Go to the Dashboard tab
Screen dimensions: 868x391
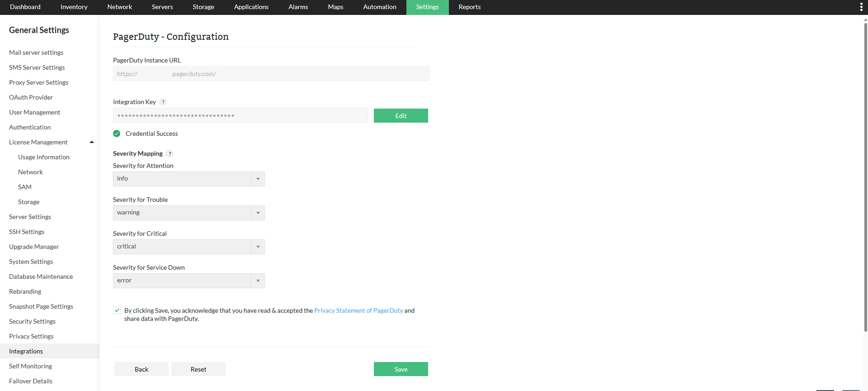tap(25, 7)
